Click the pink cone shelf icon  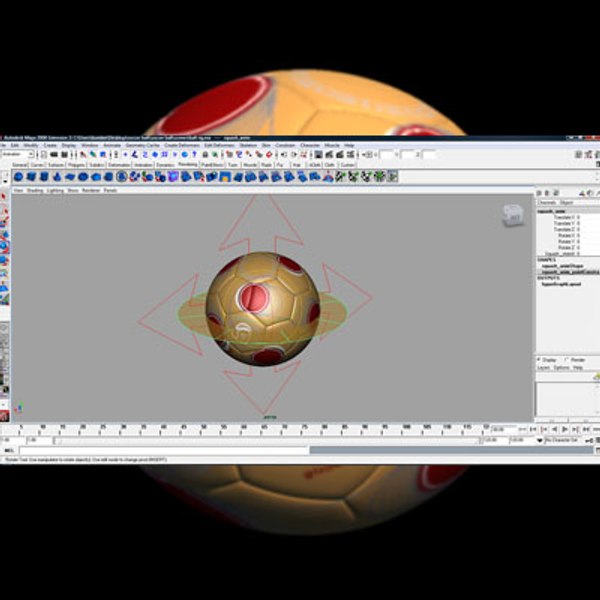tap(328, 176)
